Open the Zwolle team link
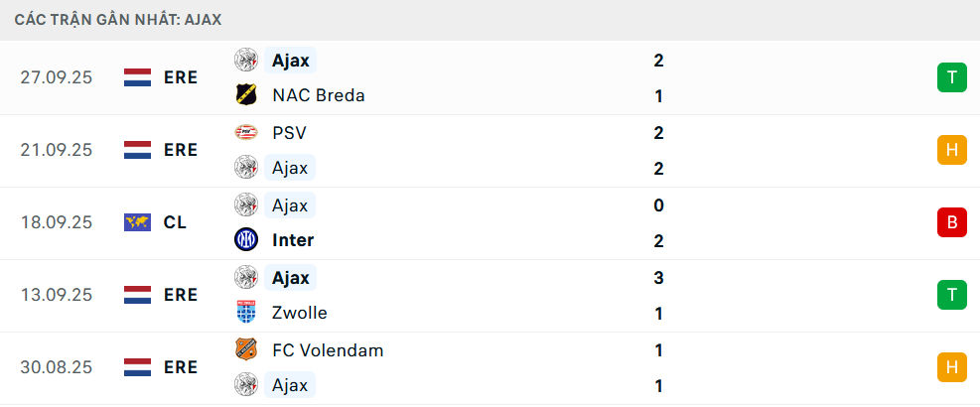Viewport: 980px width, 407px height. pyautogui.click(x=299, y=313)
